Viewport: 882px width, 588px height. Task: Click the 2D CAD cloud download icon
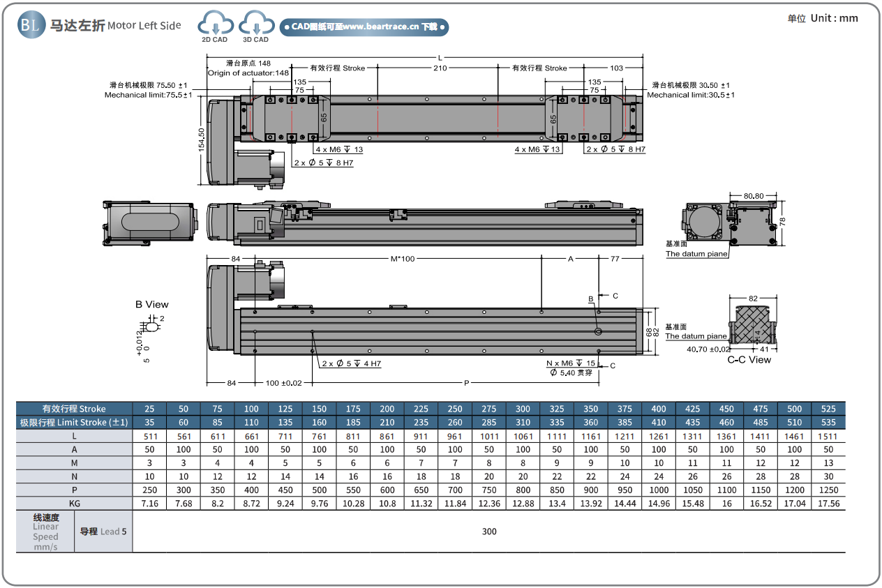pos(215,24)
